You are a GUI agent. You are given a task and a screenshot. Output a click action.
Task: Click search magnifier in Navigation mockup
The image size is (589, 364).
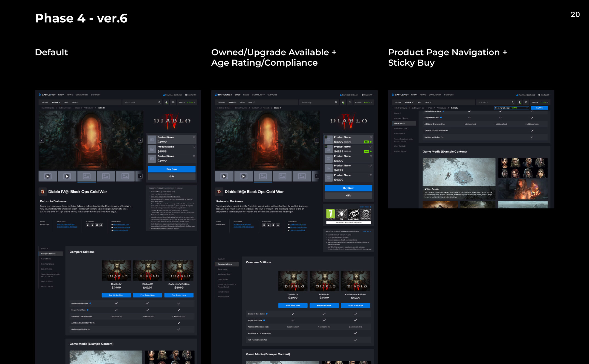[512, 102]
